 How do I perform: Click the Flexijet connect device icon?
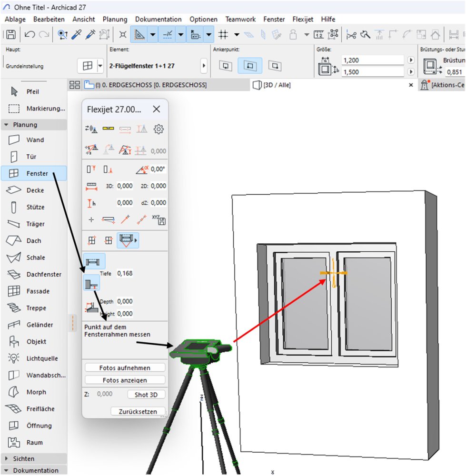pos(91,129)
